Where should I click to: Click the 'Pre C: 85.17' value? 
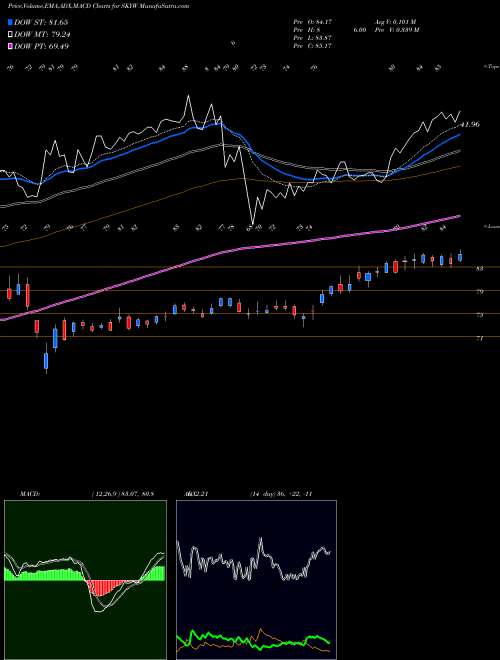click(x=313, y=45)
